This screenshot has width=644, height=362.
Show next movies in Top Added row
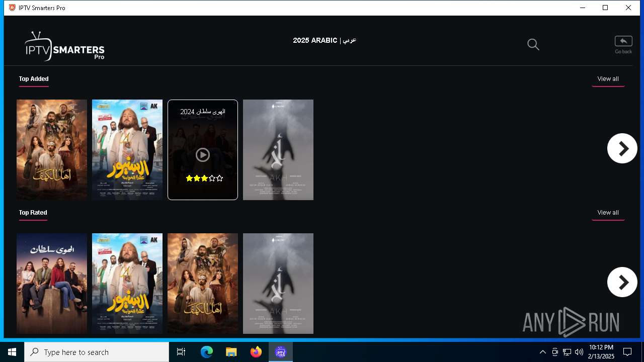pyautogui.click(x=622, y=148)
